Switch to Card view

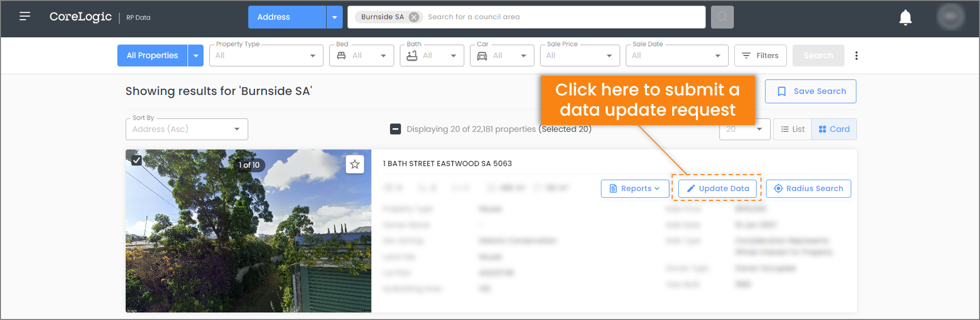pyautogui.click(x=834, y=129)
